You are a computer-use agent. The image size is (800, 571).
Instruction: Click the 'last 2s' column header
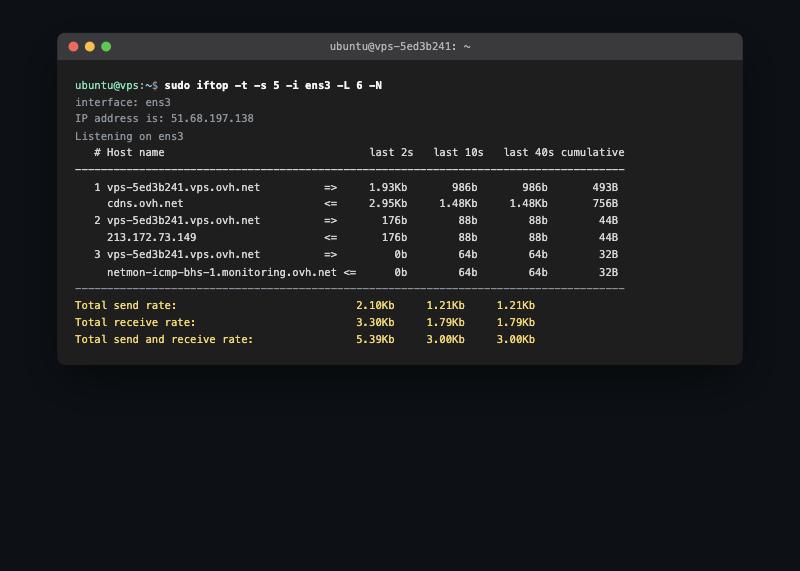[x=391, y=152]
